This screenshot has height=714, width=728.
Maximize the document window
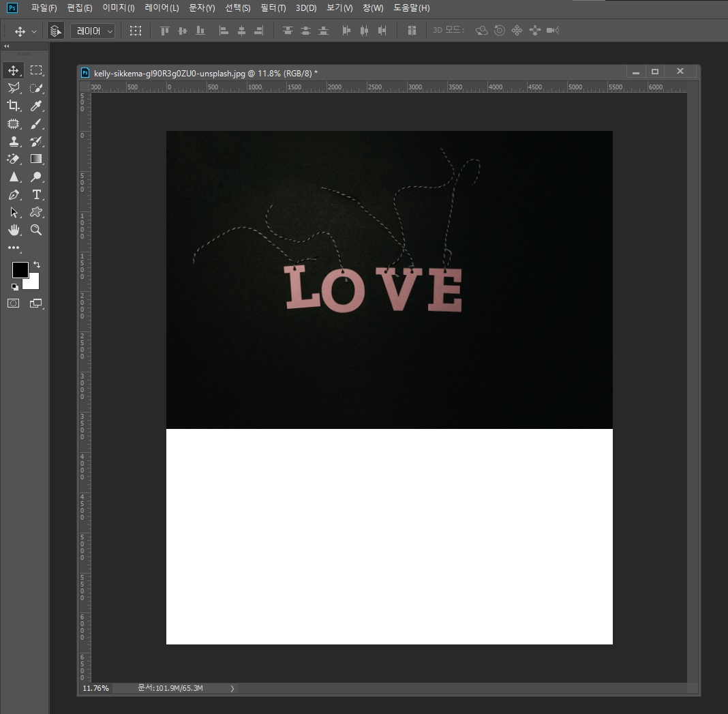pyautogui.click(x=654, y=72)
